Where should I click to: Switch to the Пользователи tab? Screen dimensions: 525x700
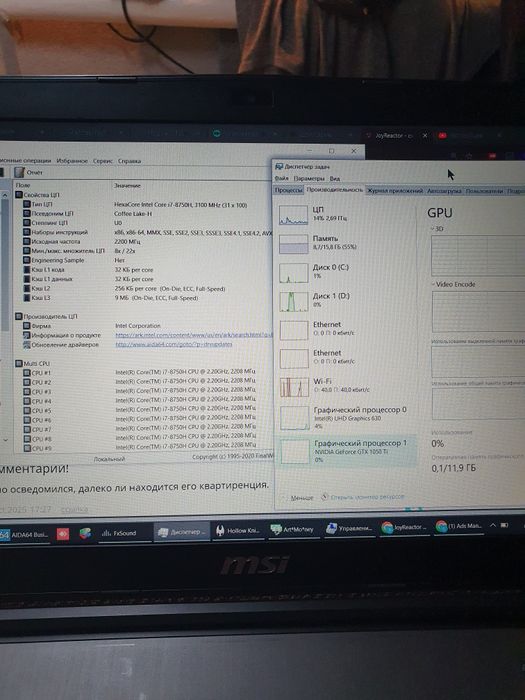484,191
